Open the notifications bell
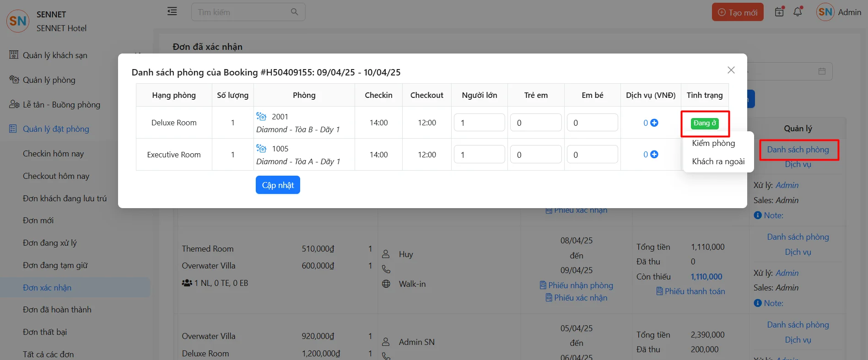Viewport: 868px width, 360px height. 798,12
